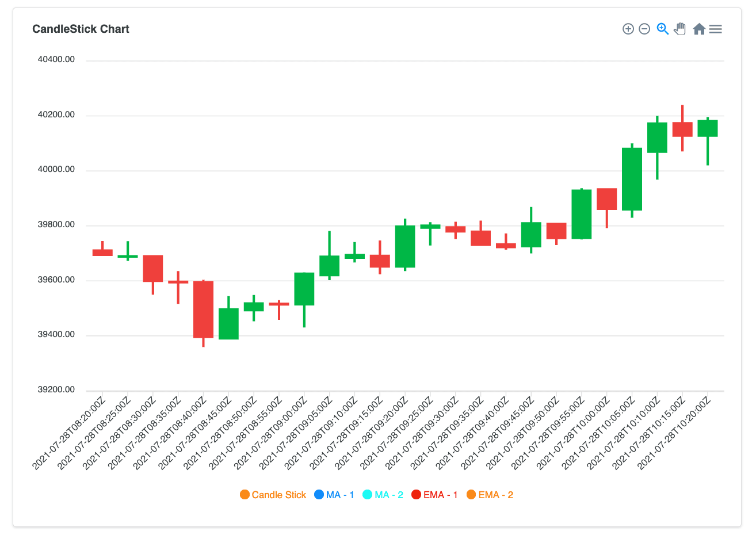Click the 2021-07-28T10:00:00Z axis label
Viewport: 756px width, 535px height.
tap(572, 433)
